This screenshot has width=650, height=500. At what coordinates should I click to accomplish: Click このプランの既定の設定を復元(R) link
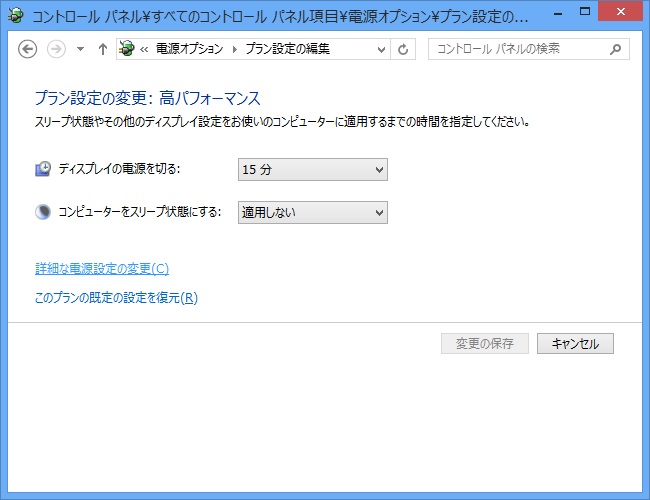(116, 297)
